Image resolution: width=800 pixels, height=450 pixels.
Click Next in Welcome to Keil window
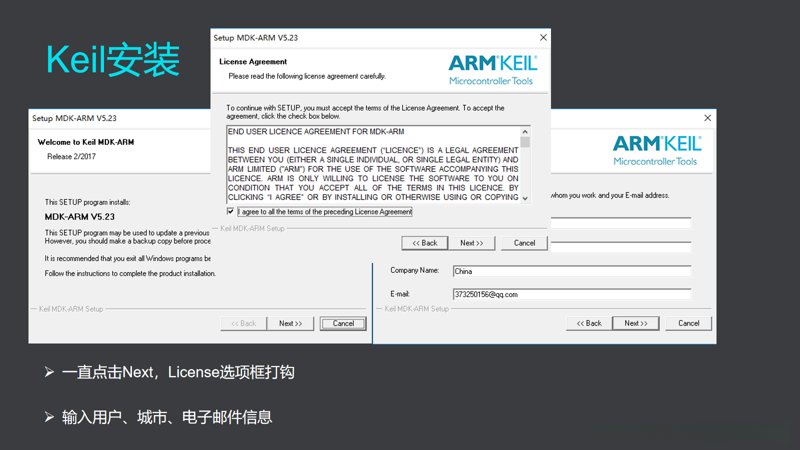(x=290, y=323)
